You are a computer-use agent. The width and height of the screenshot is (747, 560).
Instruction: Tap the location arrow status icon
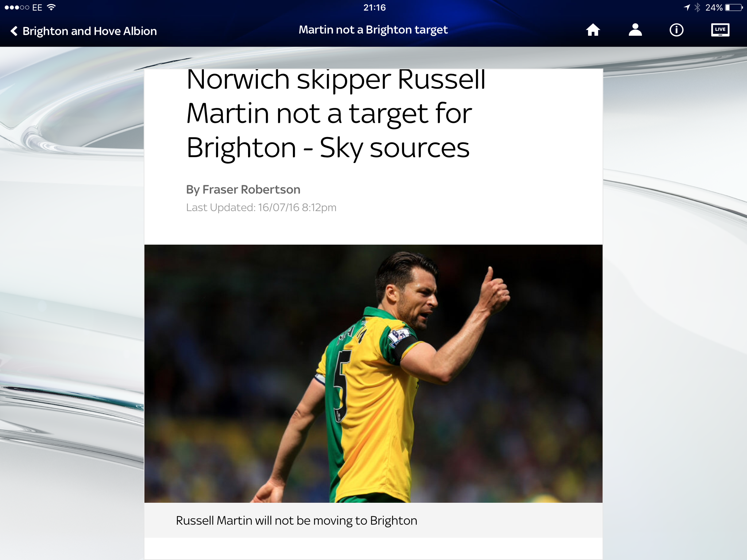[x=687, y=7]
